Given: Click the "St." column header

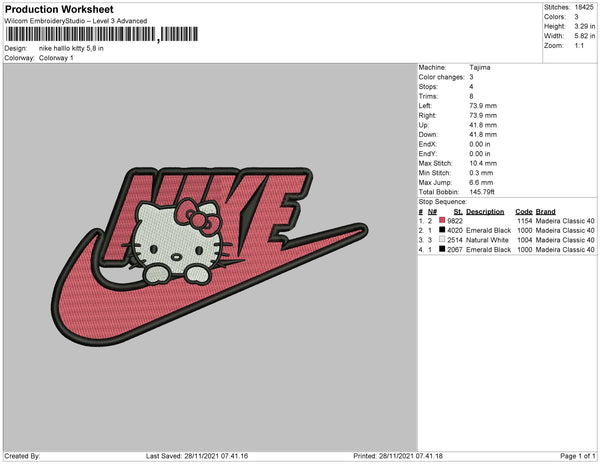Looking at the screenshot, I should tap(458, 212).
